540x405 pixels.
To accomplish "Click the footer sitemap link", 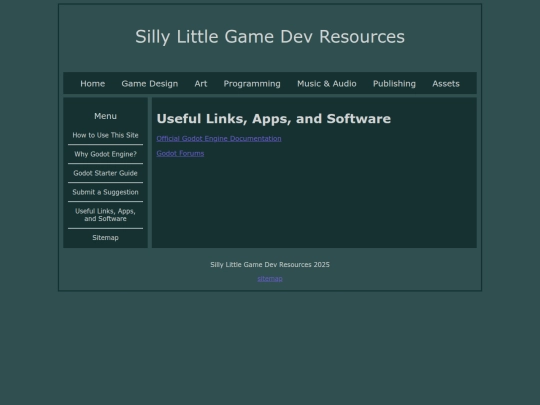I will click(270, 279).
